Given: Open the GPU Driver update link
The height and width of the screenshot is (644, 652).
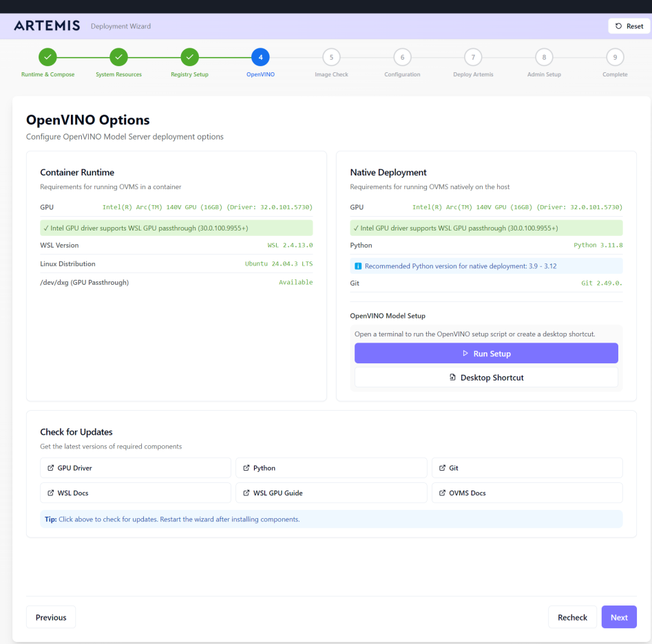Looking at the screenshot, I should click(x=136, y=468).
